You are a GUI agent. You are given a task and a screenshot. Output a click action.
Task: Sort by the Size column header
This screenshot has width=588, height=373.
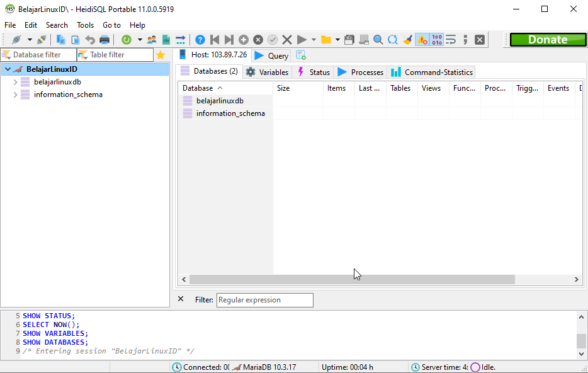pyautogui.click(x=298, y=88)
